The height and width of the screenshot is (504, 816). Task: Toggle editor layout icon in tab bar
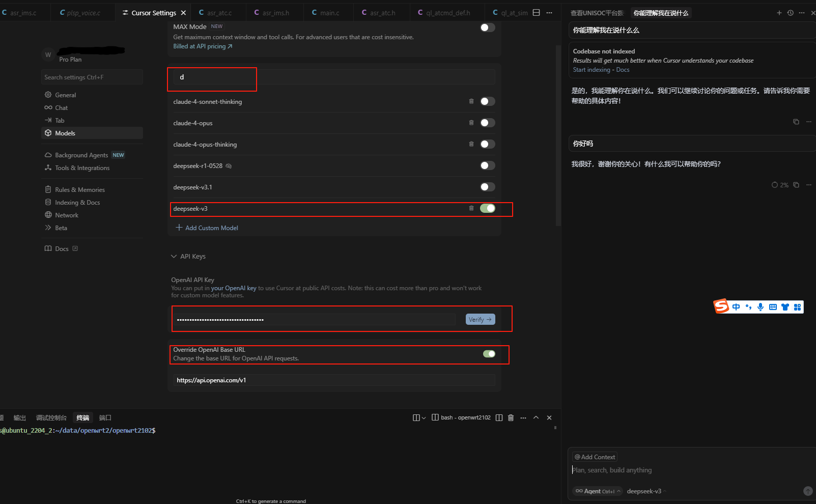536,13
